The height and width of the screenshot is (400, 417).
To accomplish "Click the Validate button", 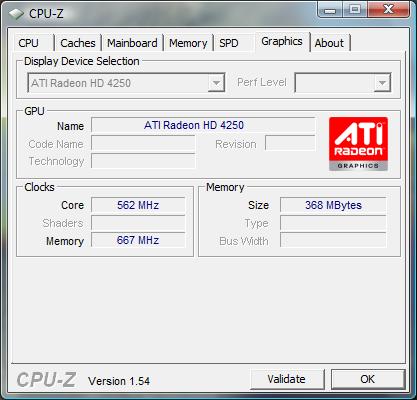I will point(287,379).
